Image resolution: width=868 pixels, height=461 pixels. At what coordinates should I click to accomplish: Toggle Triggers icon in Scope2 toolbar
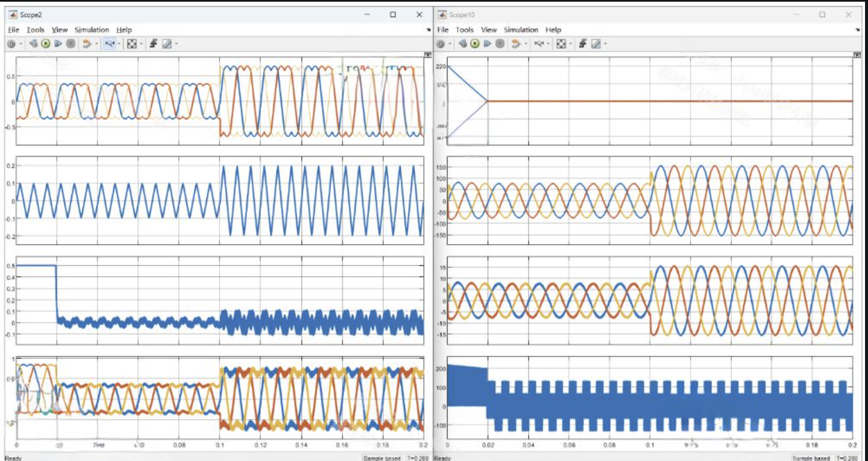153,44
